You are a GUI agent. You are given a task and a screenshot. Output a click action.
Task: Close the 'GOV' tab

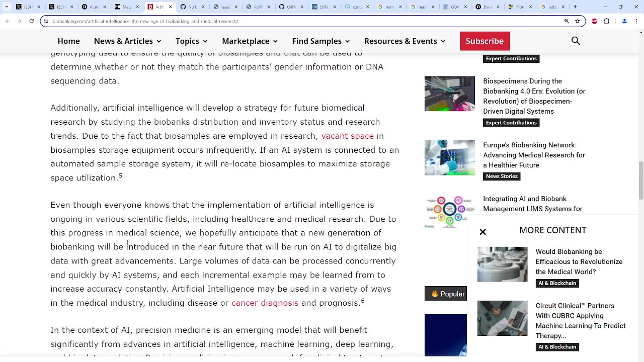coord(464,7)
